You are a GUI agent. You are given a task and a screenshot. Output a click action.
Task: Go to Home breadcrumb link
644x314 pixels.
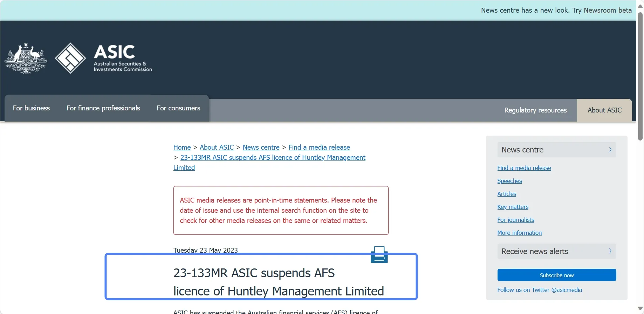coord(182,147)
